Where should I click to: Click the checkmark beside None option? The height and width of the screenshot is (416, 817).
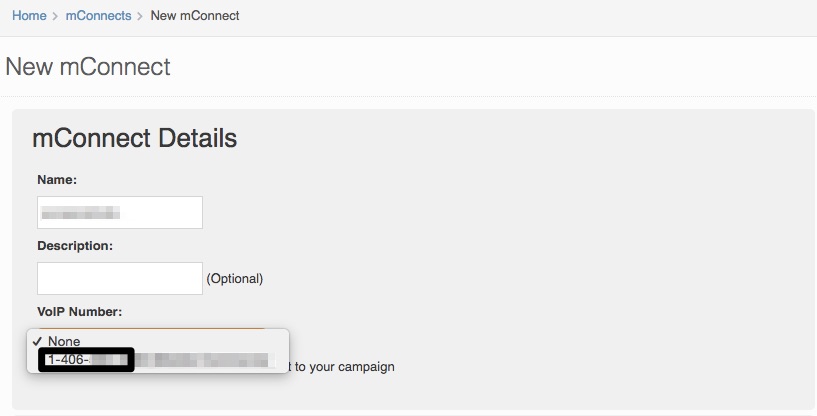click(36, 341)
